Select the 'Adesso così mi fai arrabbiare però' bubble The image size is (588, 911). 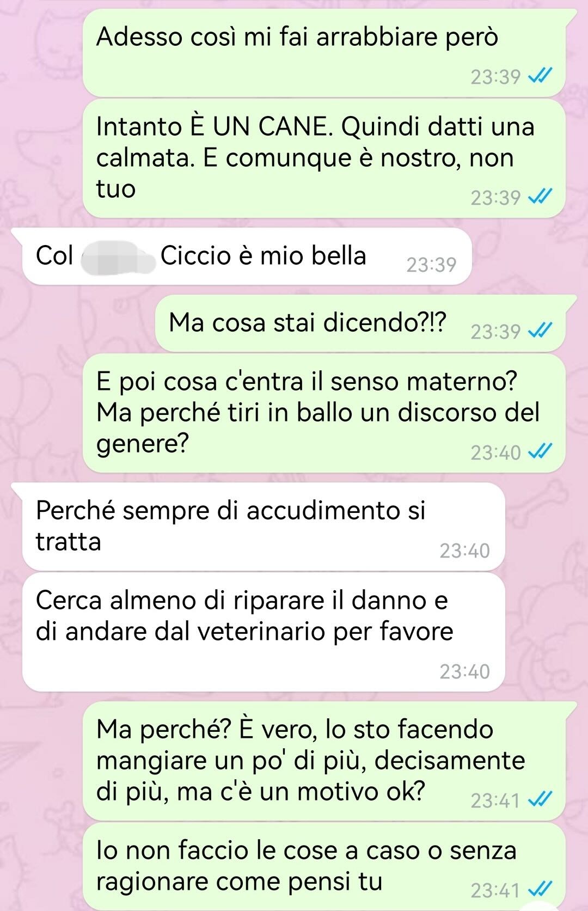pos(324,53)
